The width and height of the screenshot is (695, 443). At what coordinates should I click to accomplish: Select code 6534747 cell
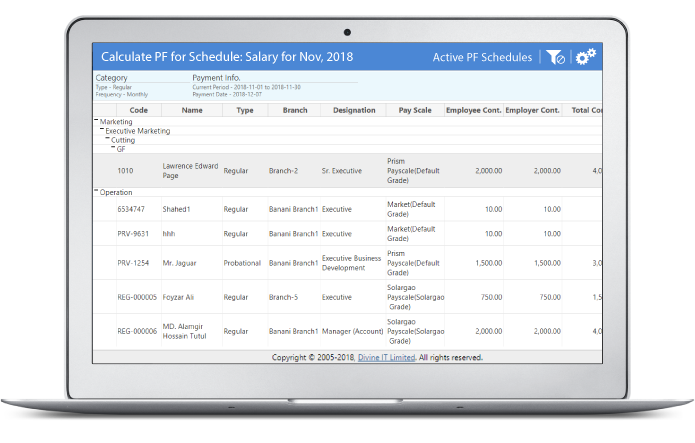[139, 209]
